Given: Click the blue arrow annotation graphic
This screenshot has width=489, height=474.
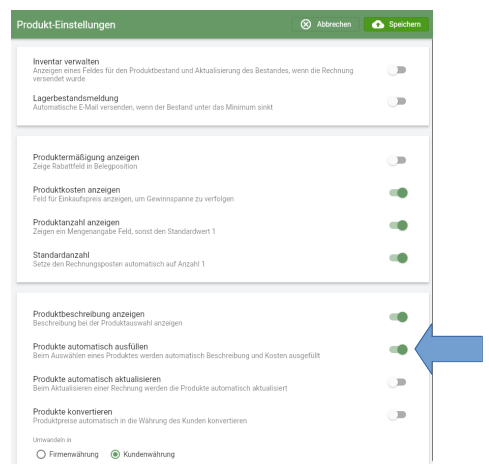Looking at the screenshot, I should click(449, 349).
